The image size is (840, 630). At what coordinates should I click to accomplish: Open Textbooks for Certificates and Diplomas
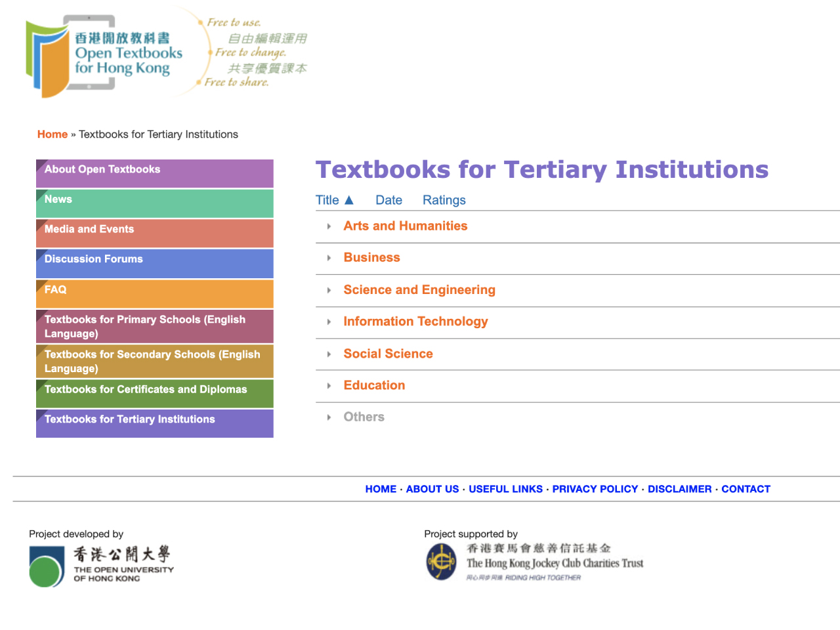[x=155, y=393]
